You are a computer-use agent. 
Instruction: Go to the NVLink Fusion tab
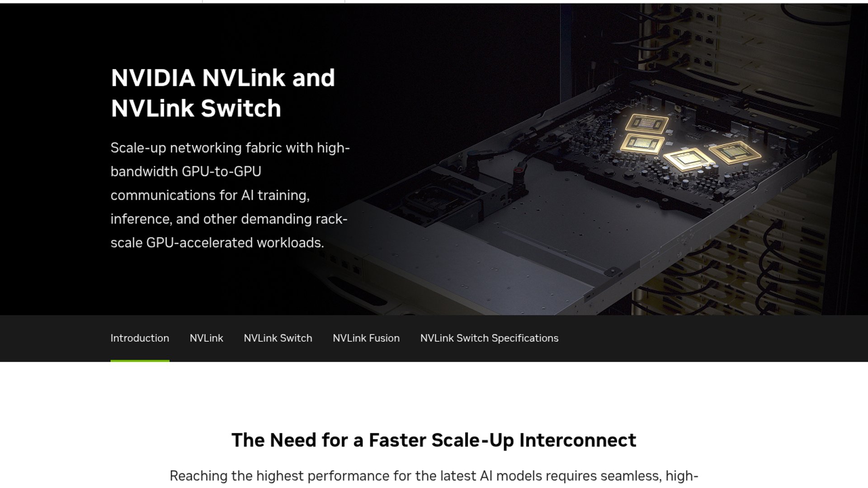point(366,338)
